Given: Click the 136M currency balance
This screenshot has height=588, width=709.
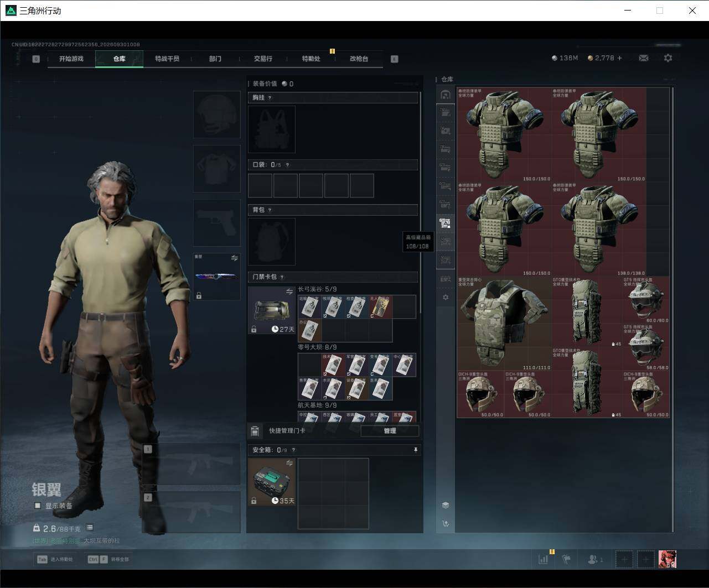Looking at the screenshot, I should point(565,58).
